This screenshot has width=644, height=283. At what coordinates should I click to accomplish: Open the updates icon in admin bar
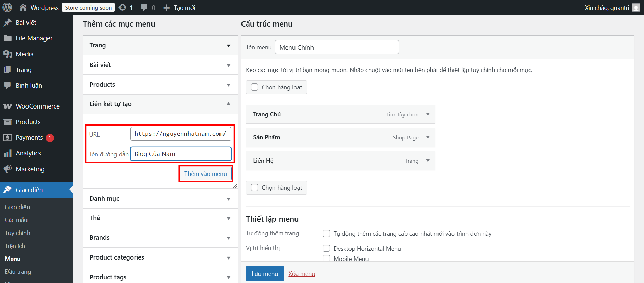click(x=123, y=7)
